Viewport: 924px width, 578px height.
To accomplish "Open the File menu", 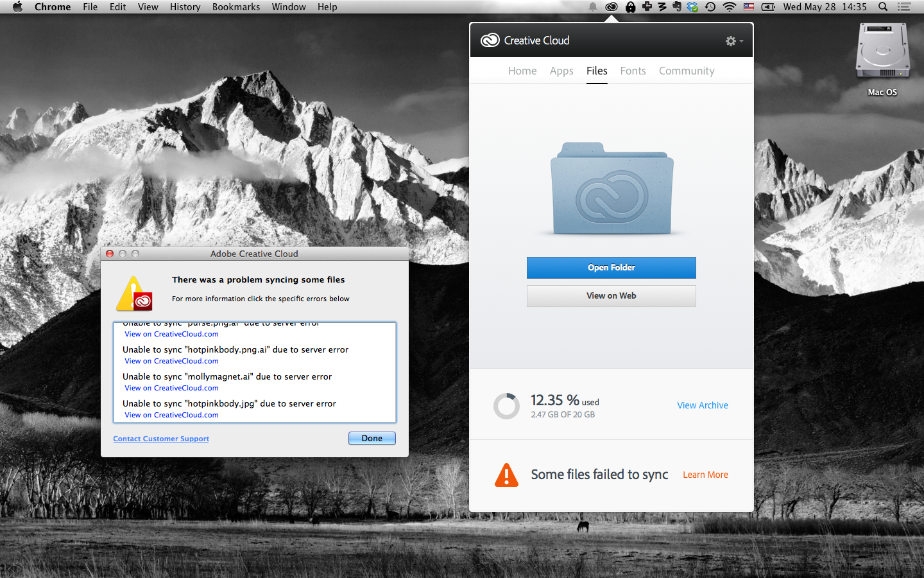I will 90,7.
